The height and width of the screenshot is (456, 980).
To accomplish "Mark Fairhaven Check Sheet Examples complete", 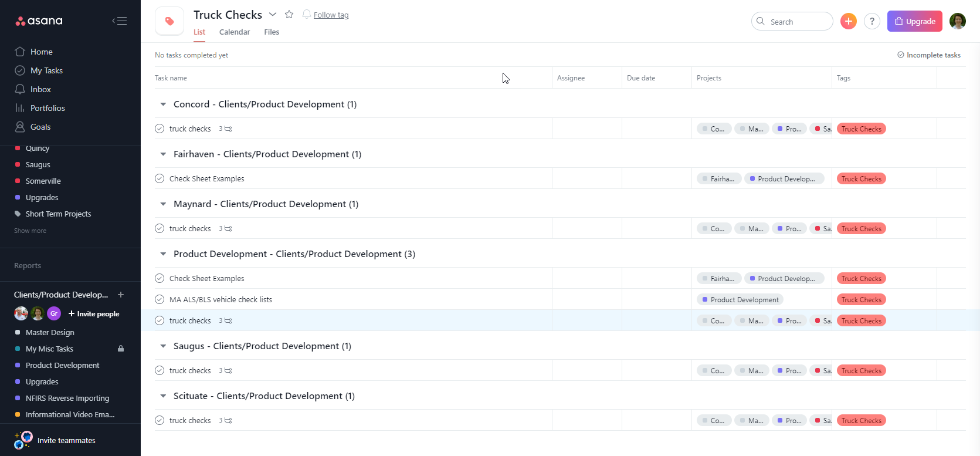I will pos(160,178).
